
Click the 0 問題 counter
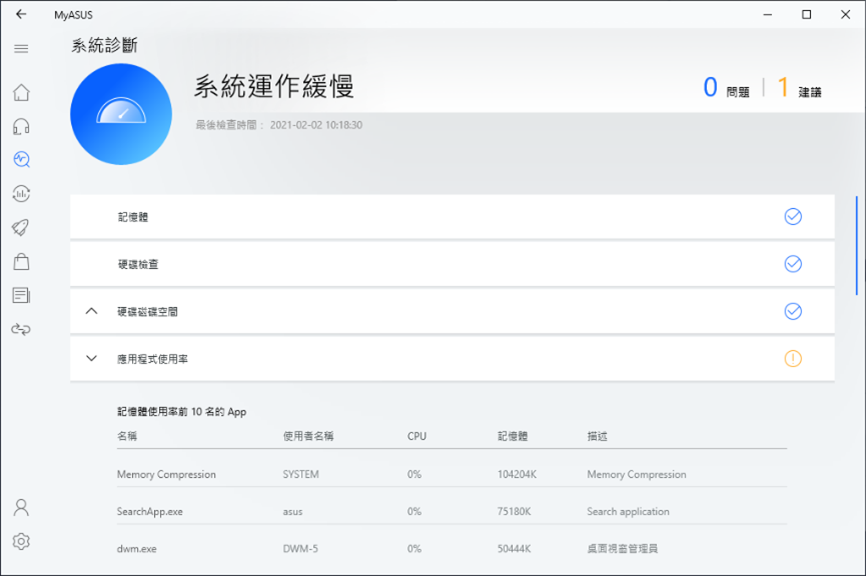726,89
